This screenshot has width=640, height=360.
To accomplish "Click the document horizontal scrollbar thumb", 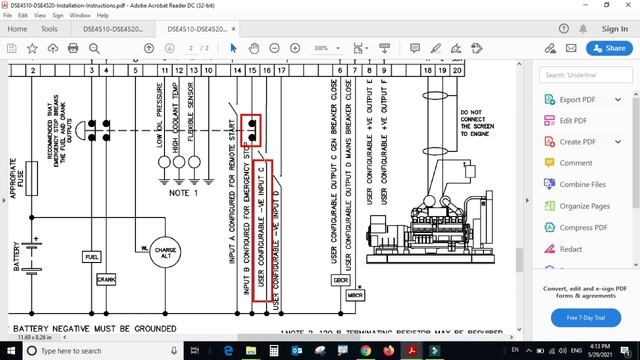I will point(299,338).
